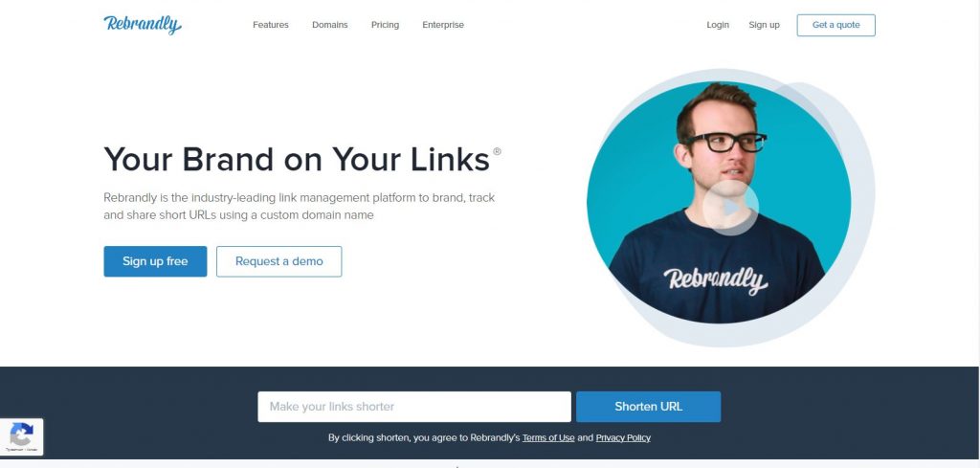Click the reCAPTCHA badge icon
Screen dimensions: 980x468
click(x=21, y=436)
